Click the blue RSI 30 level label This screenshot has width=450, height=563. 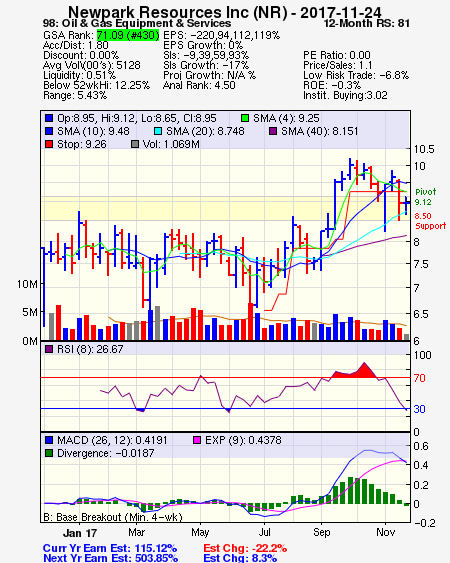[419, 409]
